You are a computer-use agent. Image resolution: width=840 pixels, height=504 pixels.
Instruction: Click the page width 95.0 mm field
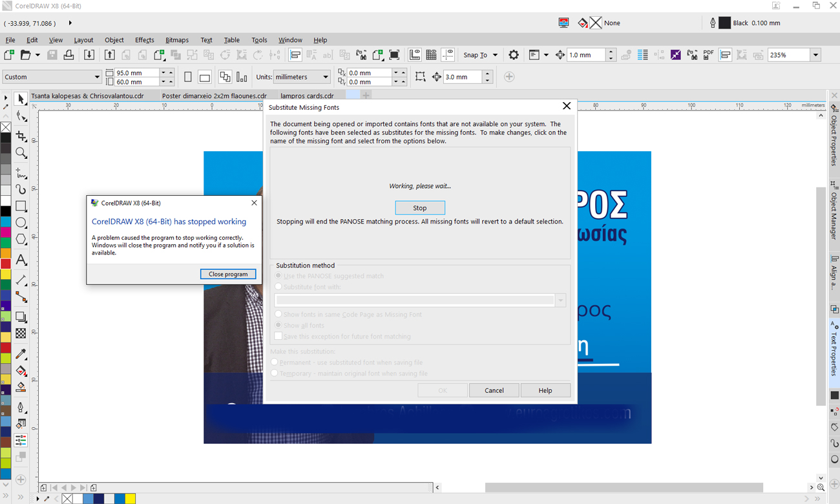coord(138,73)
